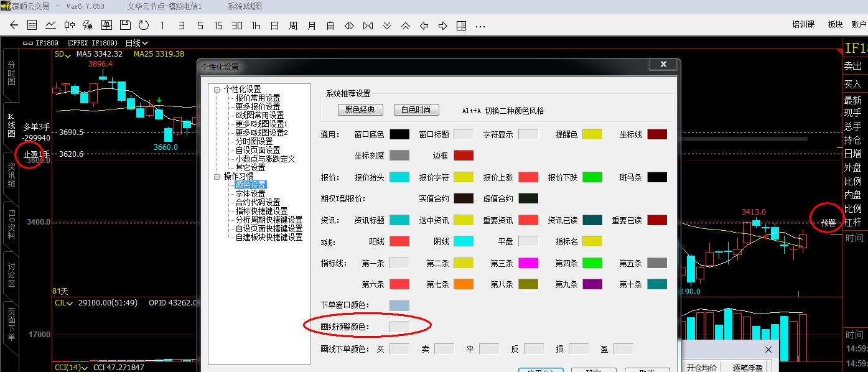This screenshot has width=868, height=372.
Task: Click the refresh icon in toolbar
Action: 144,26
